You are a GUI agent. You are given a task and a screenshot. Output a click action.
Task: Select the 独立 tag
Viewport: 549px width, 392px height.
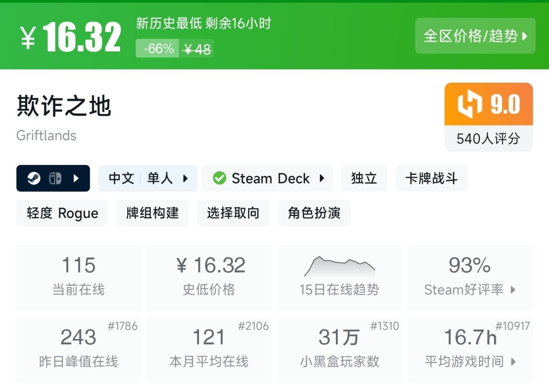click(364, 178)
